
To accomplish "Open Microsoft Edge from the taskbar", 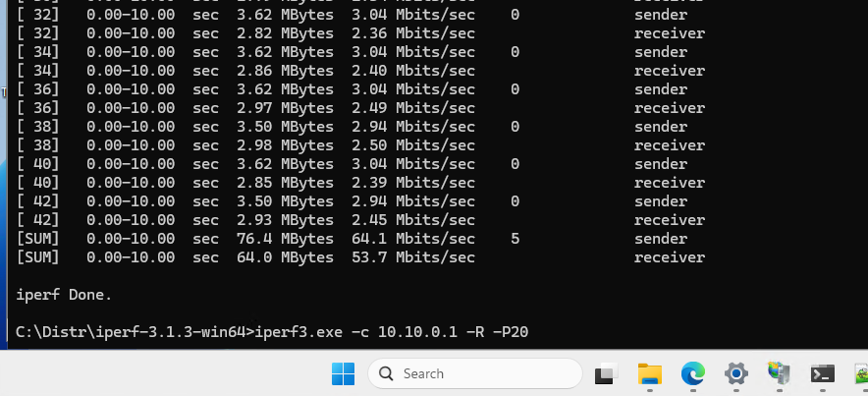I will tap(693, 373).
